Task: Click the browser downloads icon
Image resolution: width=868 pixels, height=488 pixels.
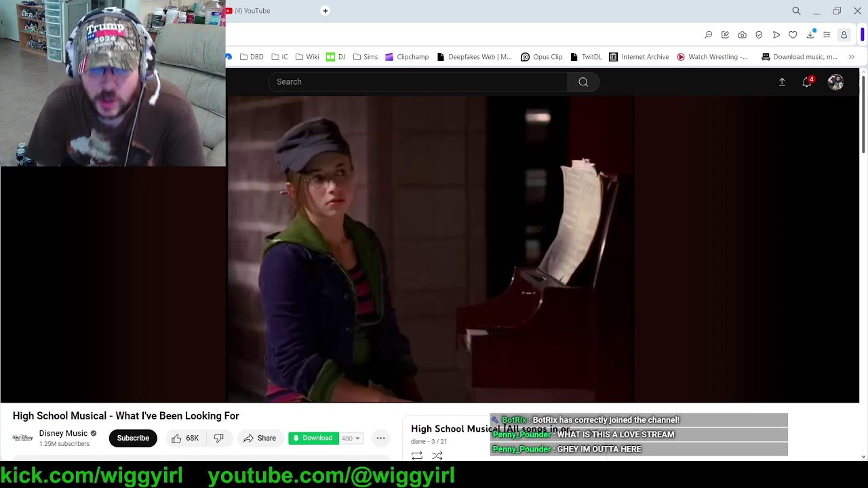Action: click(x=810, y=35)
